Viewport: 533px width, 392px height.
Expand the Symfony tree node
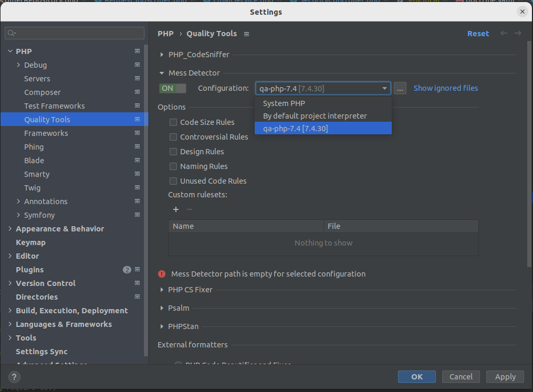[18, 215]
